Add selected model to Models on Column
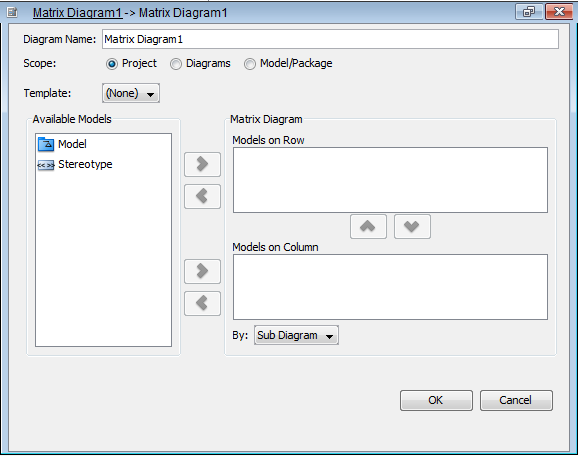The image size is (579, 456). pos(202,271)
